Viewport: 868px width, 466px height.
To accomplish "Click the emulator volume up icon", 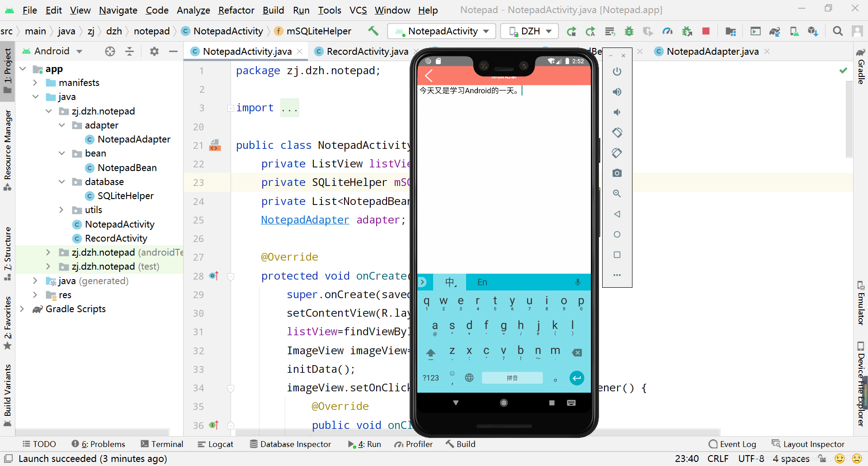I will tap(617, 92).
